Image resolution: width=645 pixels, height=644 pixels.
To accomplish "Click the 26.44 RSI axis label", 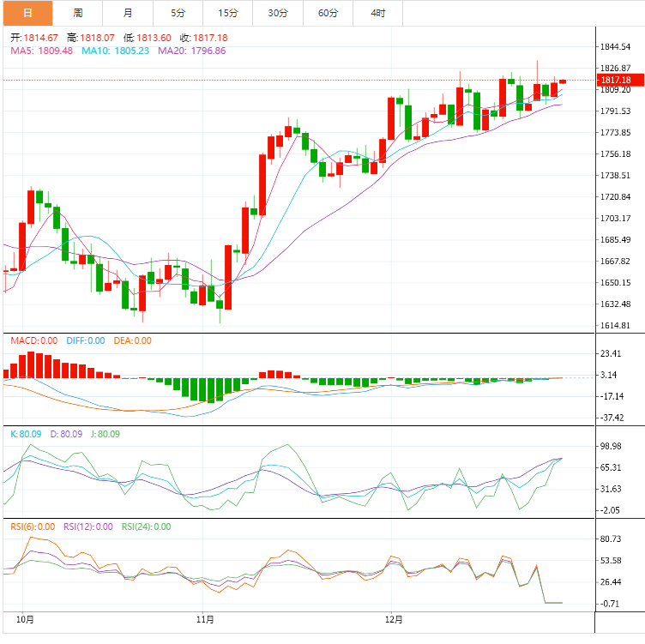I will click(611, 582).
